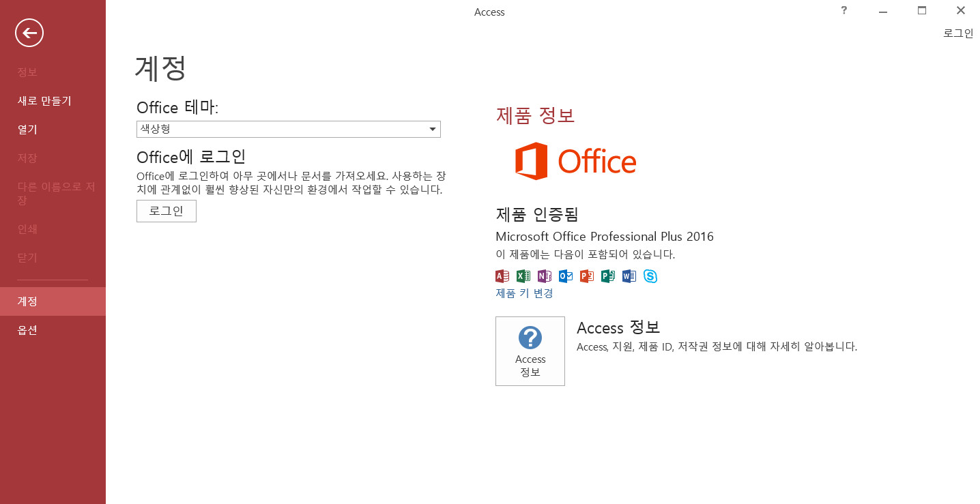Click 다른 이름으로 저장 in sidebar

(x=53, y=193)
